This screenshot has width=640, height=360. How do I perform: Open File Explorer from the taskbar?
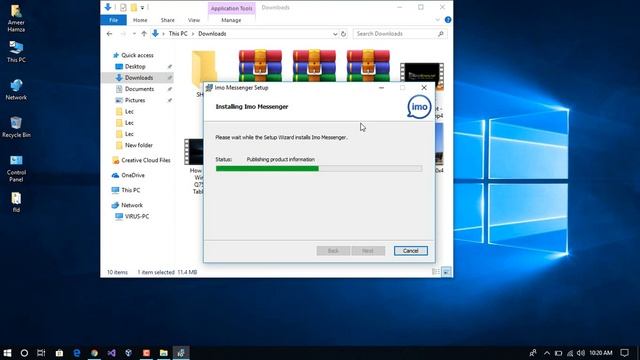(x=164, y=353)
